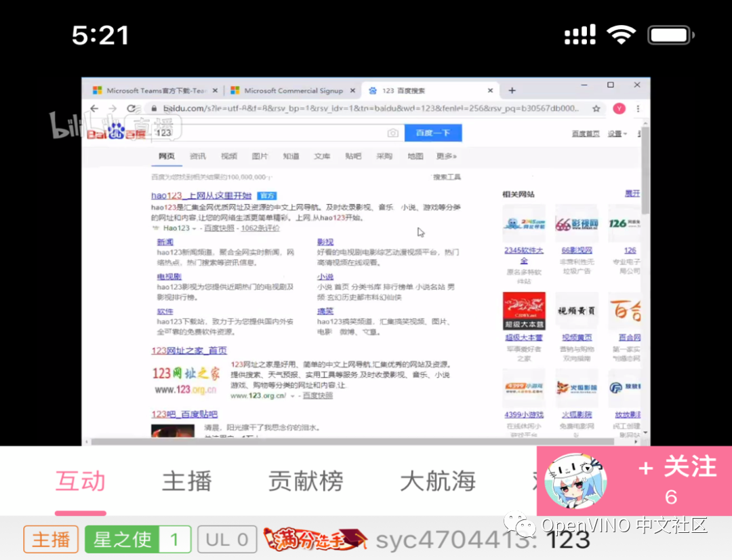Open 搜索工具 filter options
This screenshot has height=560, width=732.
pyautogui.click(x=446, y=177)
